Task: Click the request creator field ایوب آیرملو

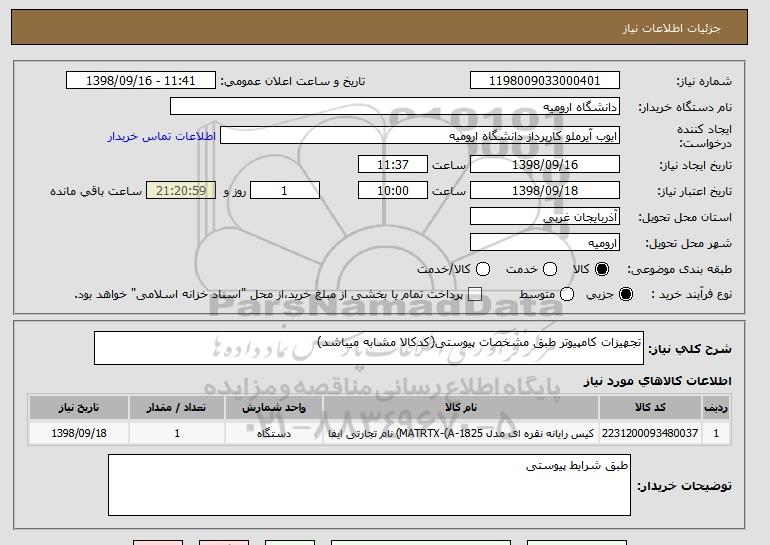Action: (x=420, y=136)
